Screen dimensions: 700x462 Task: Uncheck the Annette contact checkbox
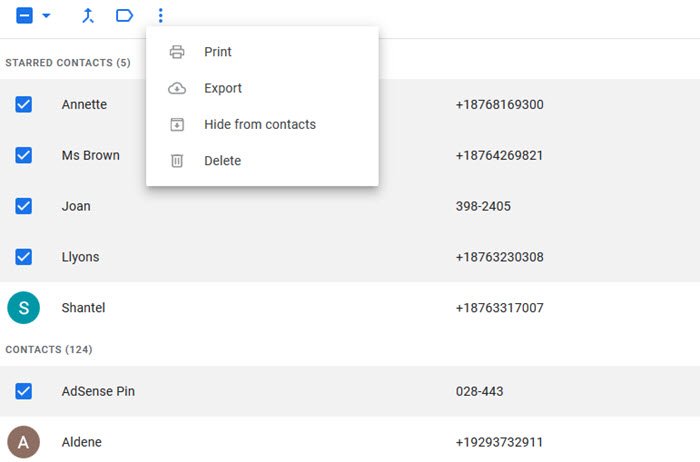24,104
